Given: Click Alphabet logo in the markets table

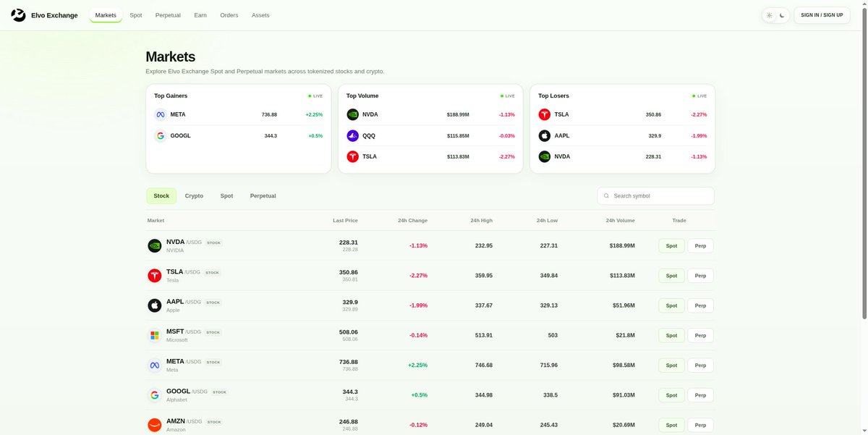Looking at the screenshot, I should click(x=154, y=395).
